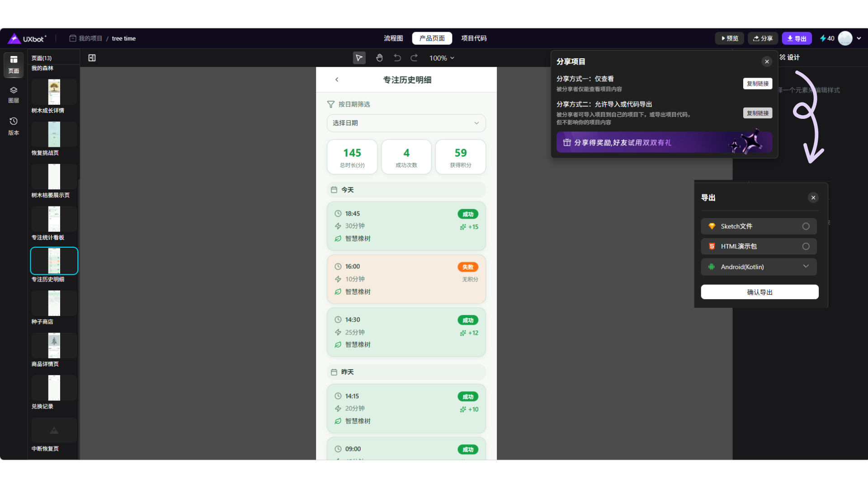Select the HTML demo package radio option

coord(806,246)
